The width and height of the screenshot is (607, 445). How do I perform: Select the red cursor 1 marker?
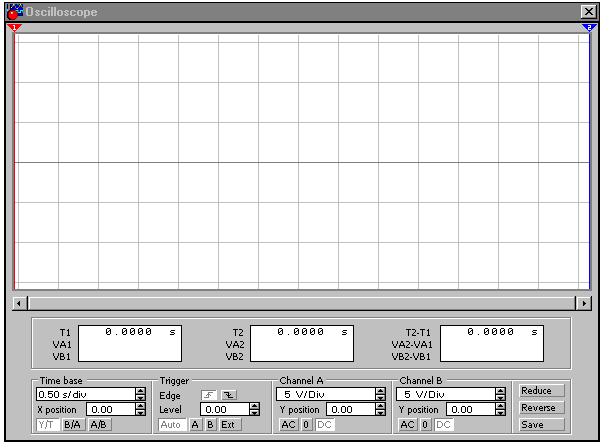[14, 27]
